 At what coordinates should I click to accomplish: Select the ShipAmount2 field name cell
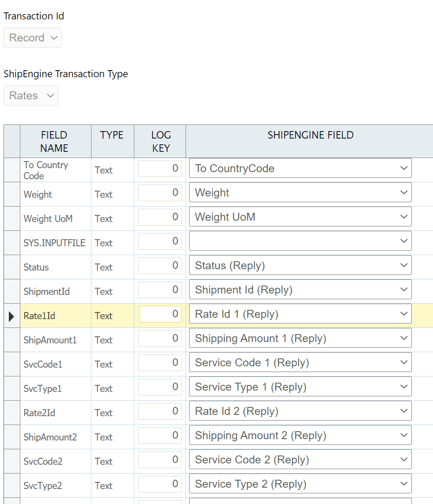click(x=55, y=437)
